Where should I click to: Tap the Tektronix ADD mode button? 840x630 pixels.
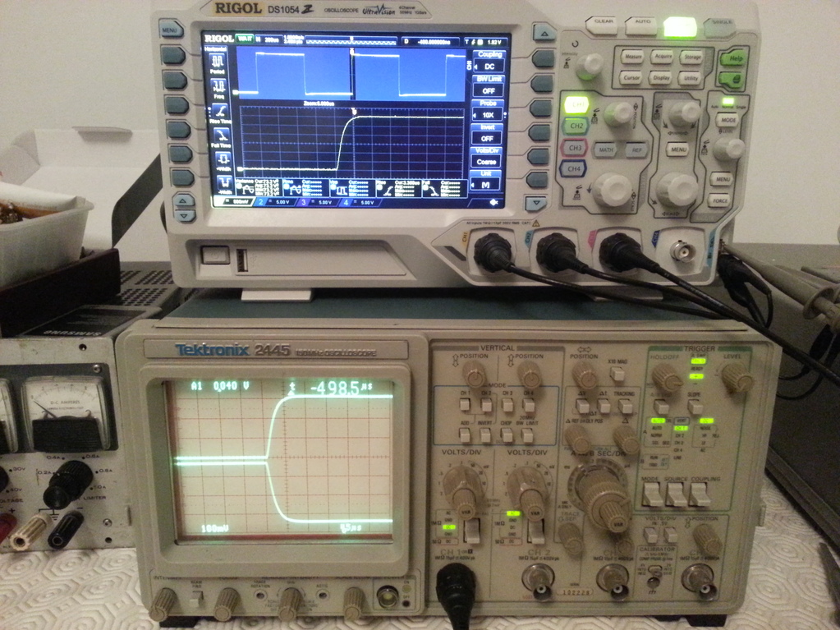pyautogui.click(x=465, y=436)
